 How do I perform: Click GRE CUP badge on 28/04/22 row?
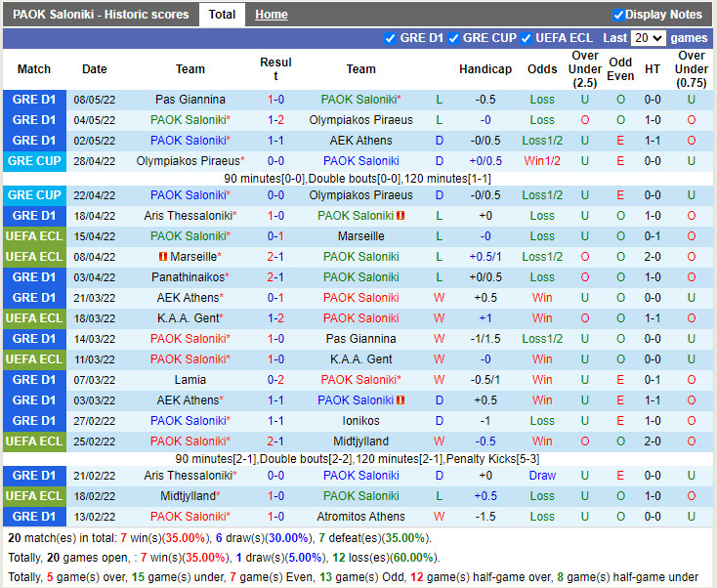click(x=34, y=161)
